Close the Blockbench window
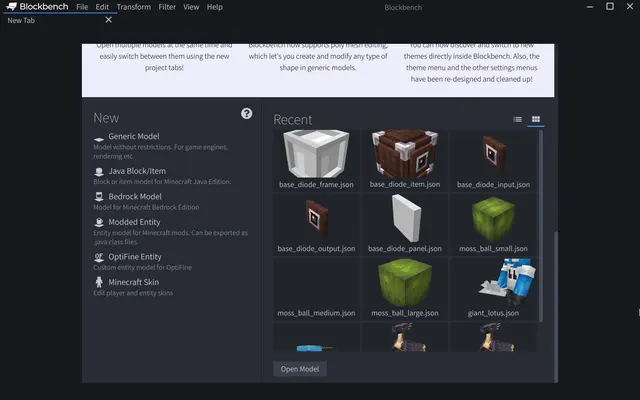This screenshot has height=400, width=640. (x=630, y=6)
